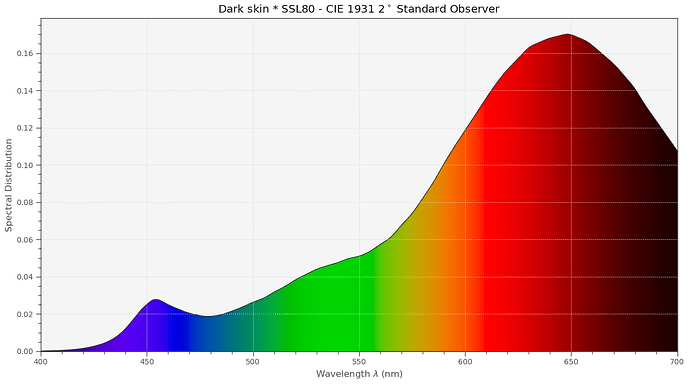
Task: Click the 0.04 tick label on y-axis
Action: [25, 277]
